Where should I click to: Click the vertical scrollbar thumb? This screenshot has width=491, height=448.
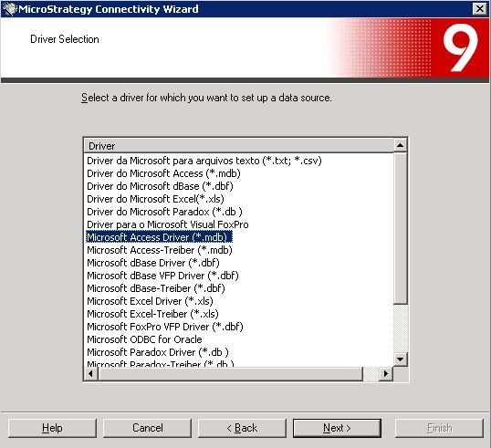point(400,228)
